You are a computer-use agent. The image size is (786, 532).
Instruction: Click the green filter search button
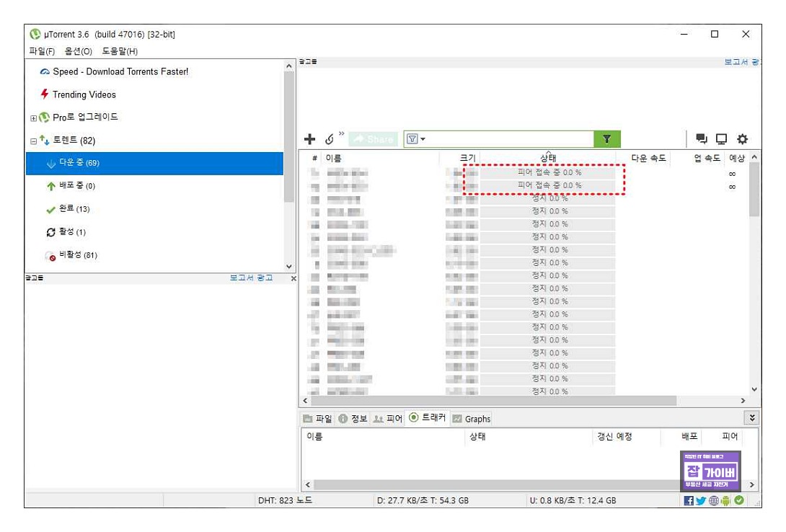click(606, 139)
